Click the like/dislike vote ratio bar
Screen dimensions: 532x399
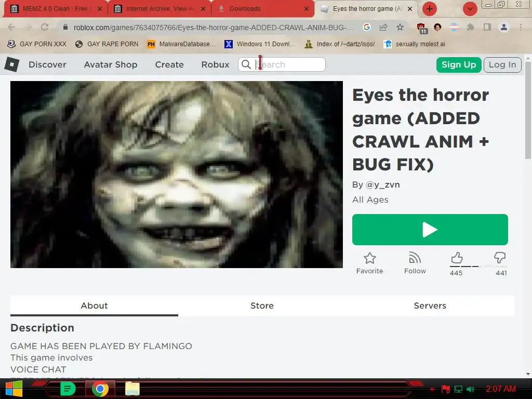pos(478,267)
